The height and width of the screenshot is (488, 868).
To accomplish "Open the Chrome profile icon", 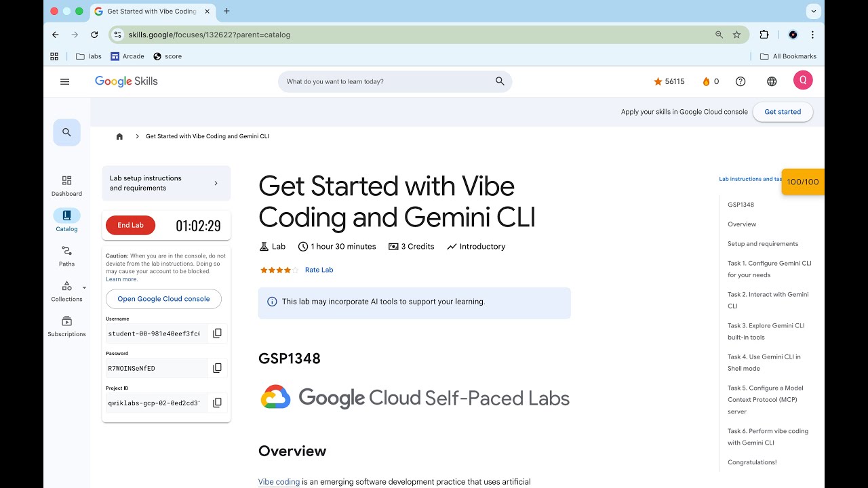I will point(793,35).
